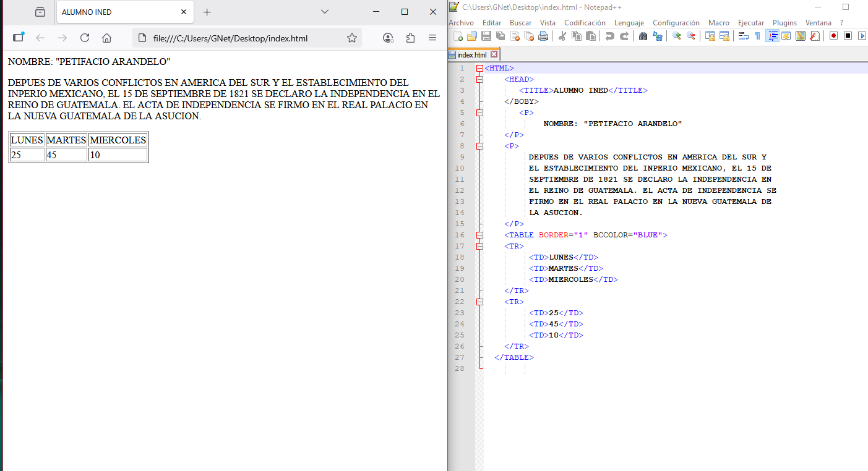This screenshot has height=471, width=868.
Task: Toggle show all characters pilcrow icon
Action: click(x=757, y=36)
